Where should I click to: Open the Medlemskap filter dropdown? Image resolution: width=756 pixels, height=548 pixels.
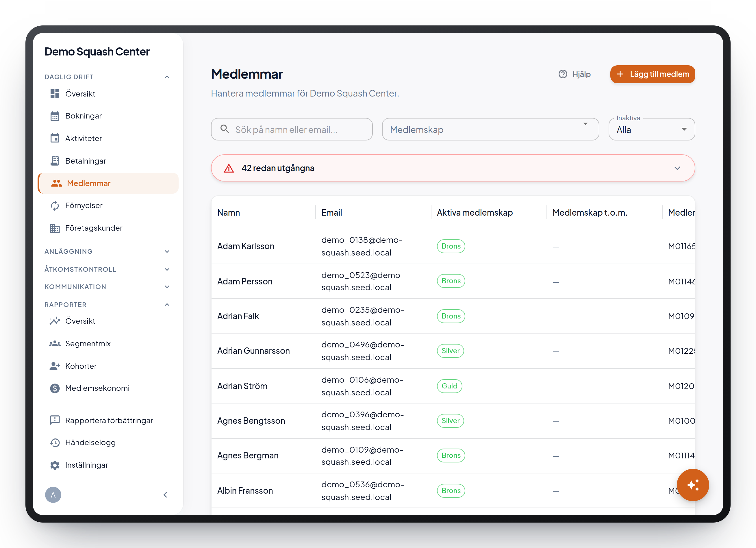pyautogui.click(x=490, y=129)
